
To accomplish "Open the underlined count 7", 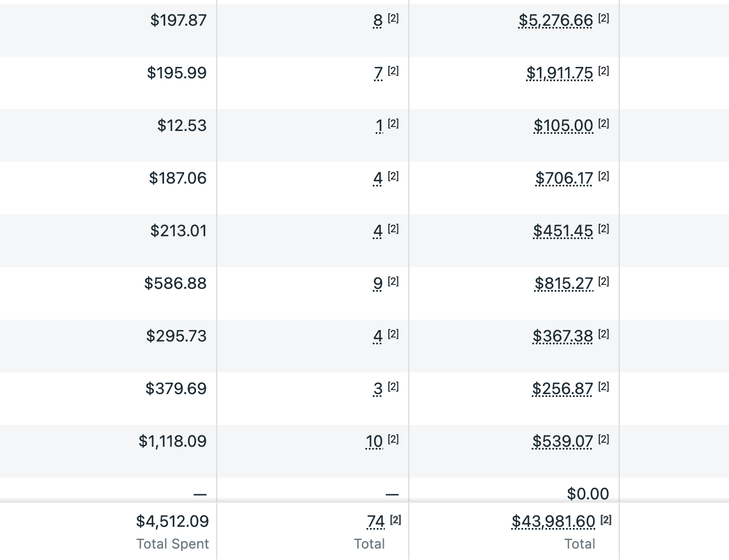I will click(378, 73).
